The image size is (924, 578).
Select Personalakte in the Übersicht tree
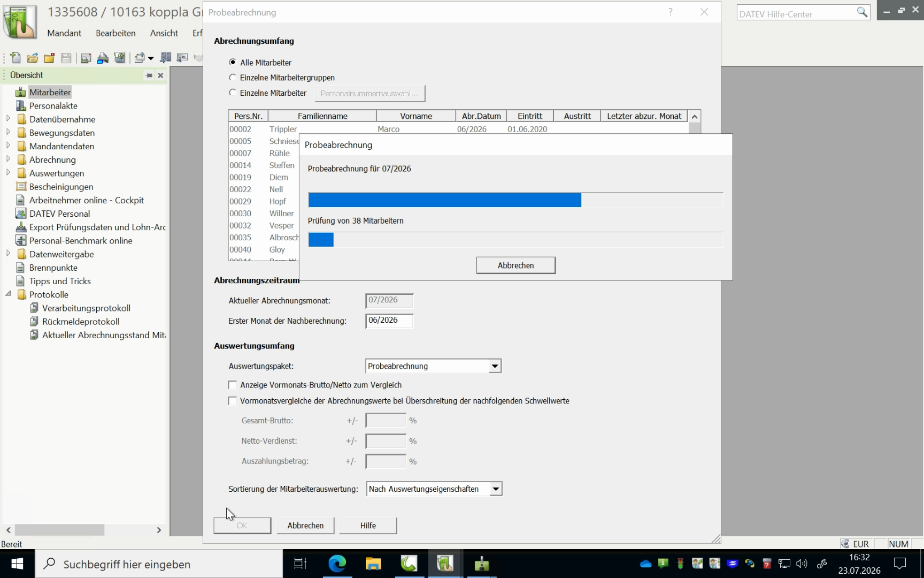click(x=53, y=105)
